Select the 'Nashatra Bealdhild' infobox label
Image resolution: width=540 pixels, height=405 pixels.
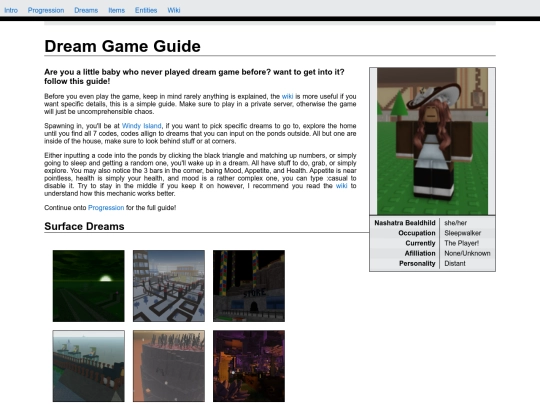[405, 223]
